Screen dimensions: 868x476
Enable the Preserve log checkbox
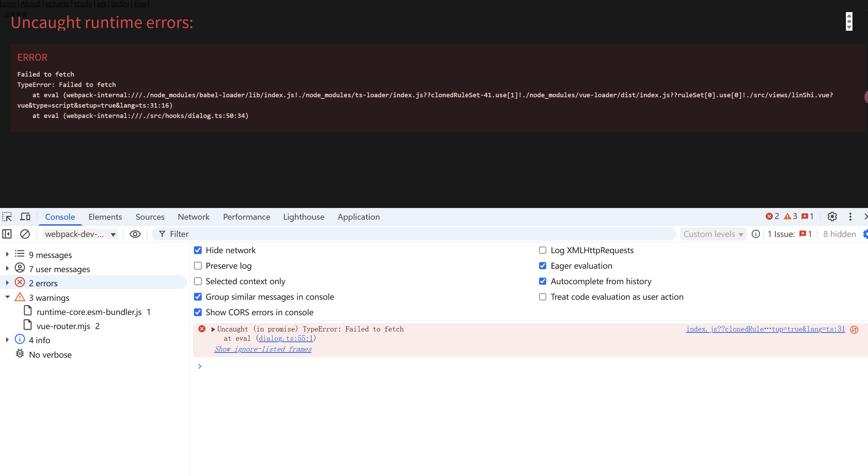coord(198,266)
